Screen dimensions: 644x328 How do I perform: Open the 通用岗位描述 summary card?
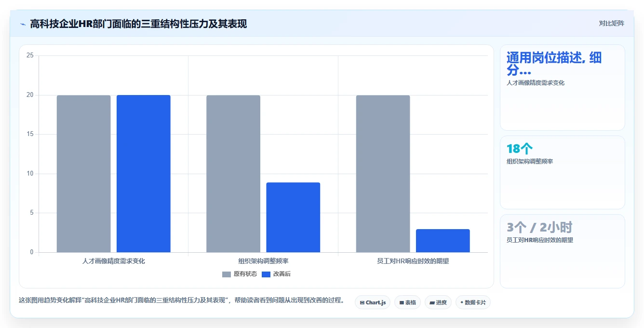coord(563,87)
